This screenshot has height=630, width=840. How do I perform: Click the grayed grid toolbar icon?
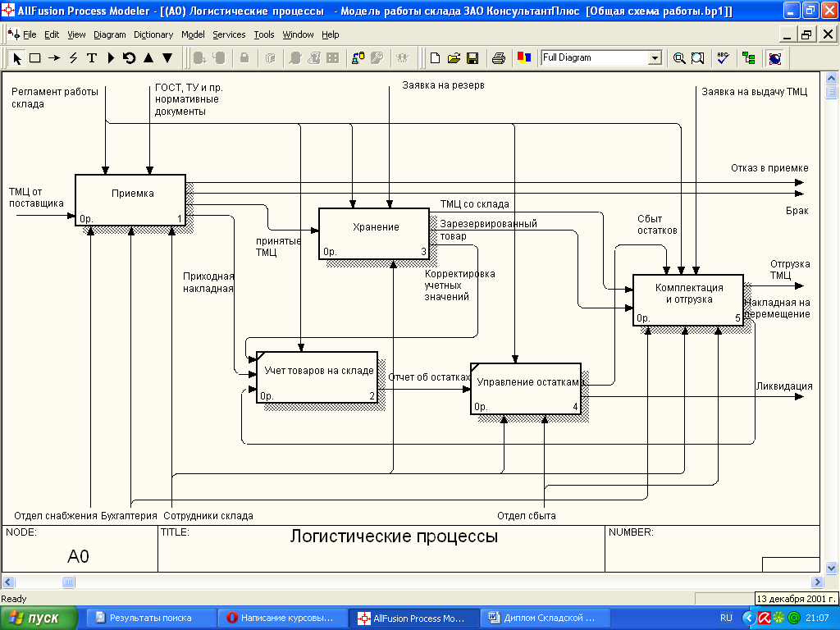coord(333,58)
